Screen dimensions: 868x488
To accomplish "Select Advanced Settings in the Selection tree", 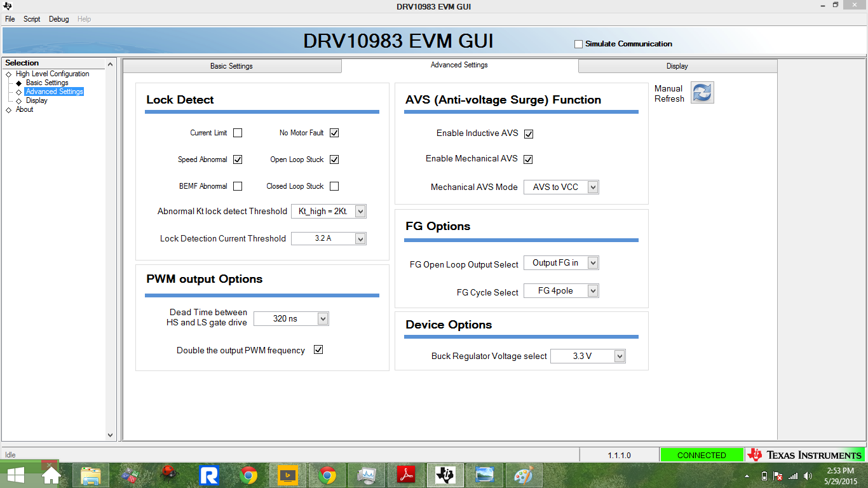I will click(x=54, y=91).
